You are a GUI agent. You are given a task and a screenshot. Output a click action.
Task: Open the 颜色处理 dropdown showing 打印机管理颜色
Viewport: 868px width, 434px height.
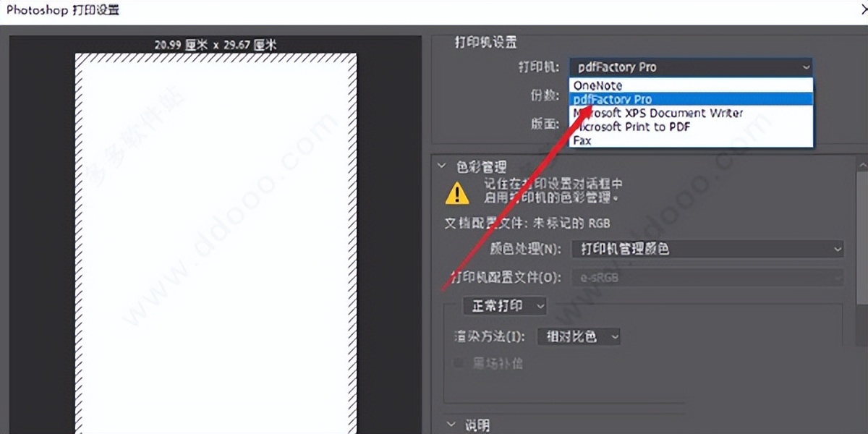click(x=709, y=249)
